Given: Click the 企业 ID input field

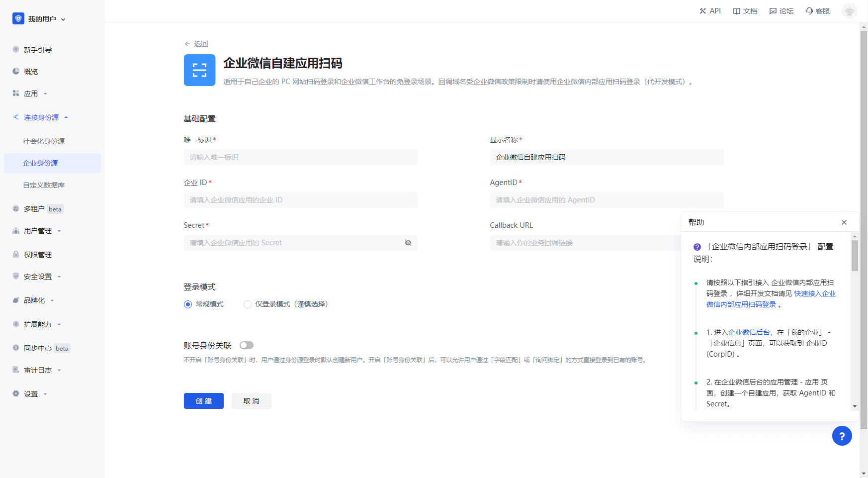Looking at the screenshot, I should [300, 200].
